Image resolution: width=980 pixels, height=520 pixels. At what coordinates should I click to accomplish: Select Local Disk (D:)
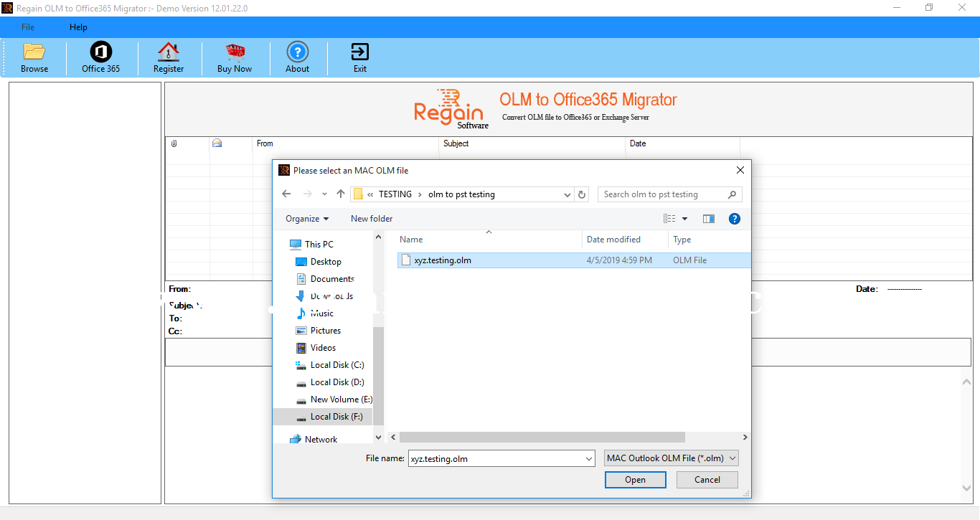tap(337, 382)
